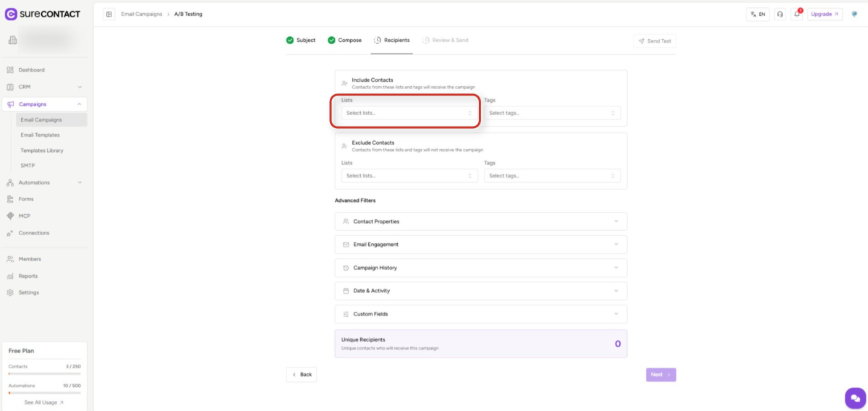
Task: Open Email Templates in the sidebar
Action: (41, 135)
